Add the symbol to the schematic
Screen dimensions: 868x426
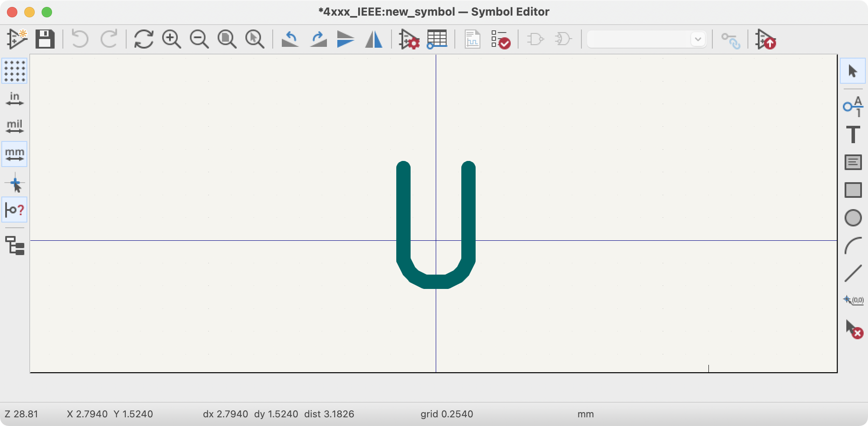click(x=766, y=40)
